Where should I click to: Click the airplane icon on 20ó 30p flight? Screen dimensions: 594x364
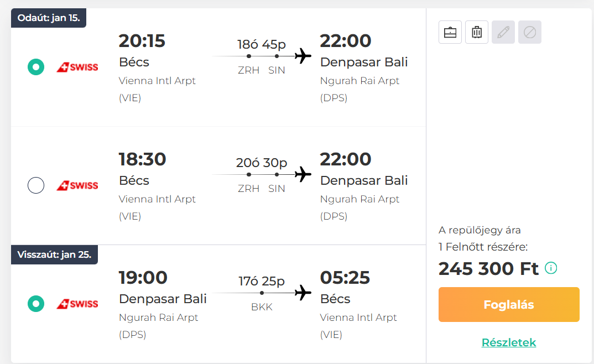(303, 175)
